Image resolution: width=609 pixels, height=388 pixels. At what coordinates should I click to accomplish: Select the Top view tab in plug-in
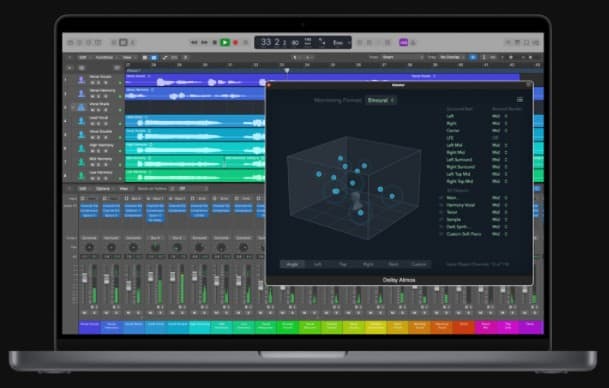click(x=343, y=264)
